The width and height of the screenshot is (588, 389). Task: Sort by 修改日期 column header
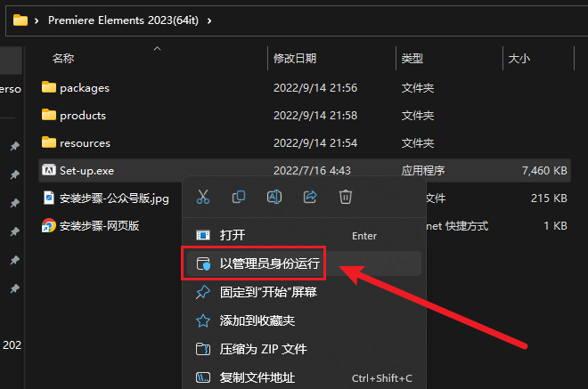(295, 59)
